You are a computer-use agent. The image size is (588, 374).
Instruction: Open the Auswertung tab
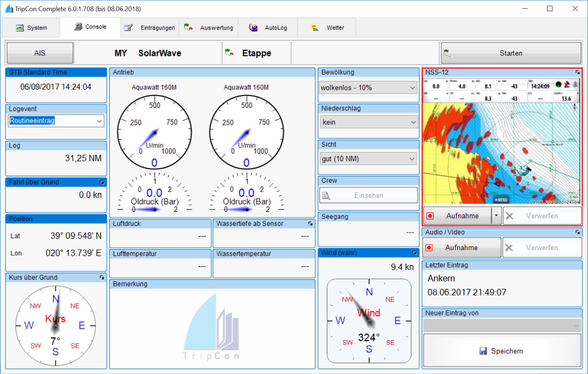tap(209, 28)
